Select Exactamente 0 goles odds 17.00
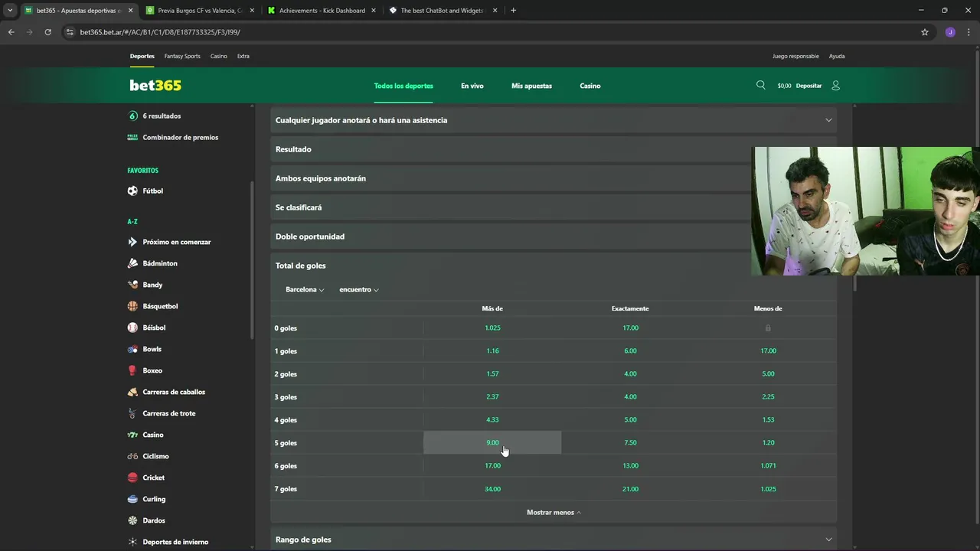Viewport: 980px width, 551px height. [630, 328]
